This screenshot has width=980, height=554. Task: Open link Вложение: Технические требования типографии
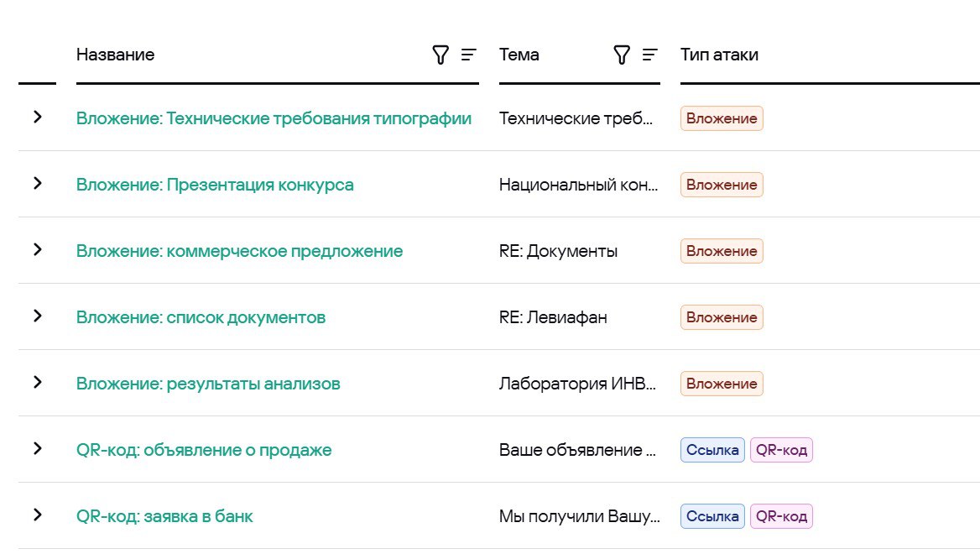click(274, 118)
